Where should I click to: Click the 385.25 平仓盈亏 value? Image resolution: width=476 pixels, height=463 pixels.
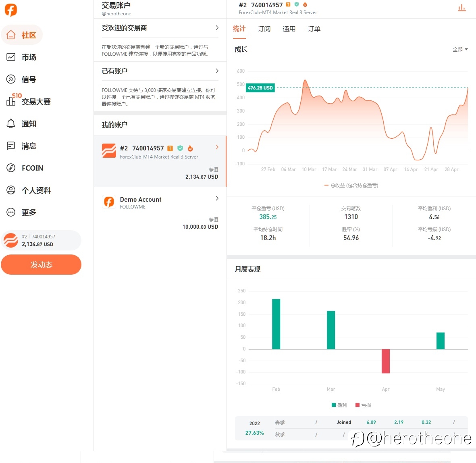[x=268, y=217]
